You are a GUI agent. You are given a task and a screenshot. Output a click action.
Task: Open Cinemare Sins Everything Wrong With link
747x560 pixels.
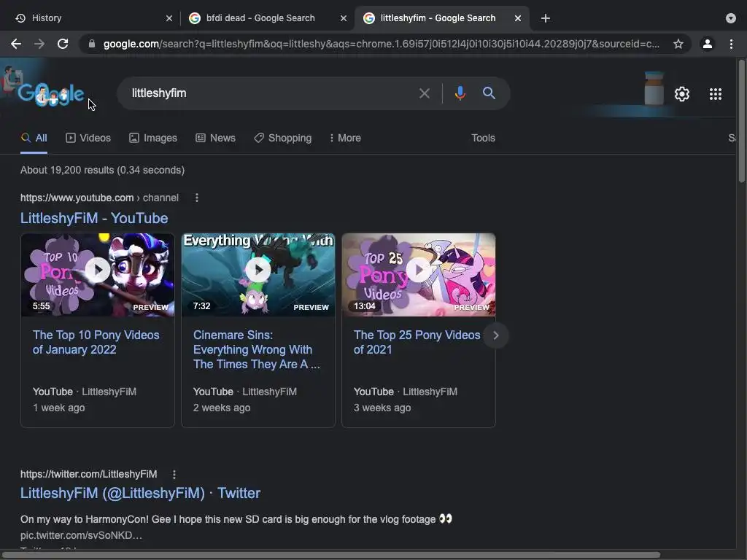pyautogui.click(x=256, y=349)
